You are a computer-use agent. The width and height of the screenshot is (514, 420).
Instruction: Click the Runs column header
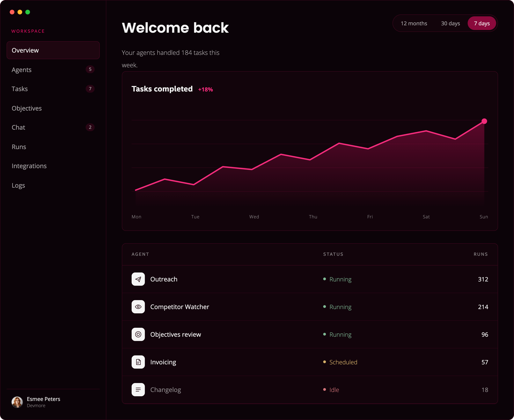pos(481,254)
